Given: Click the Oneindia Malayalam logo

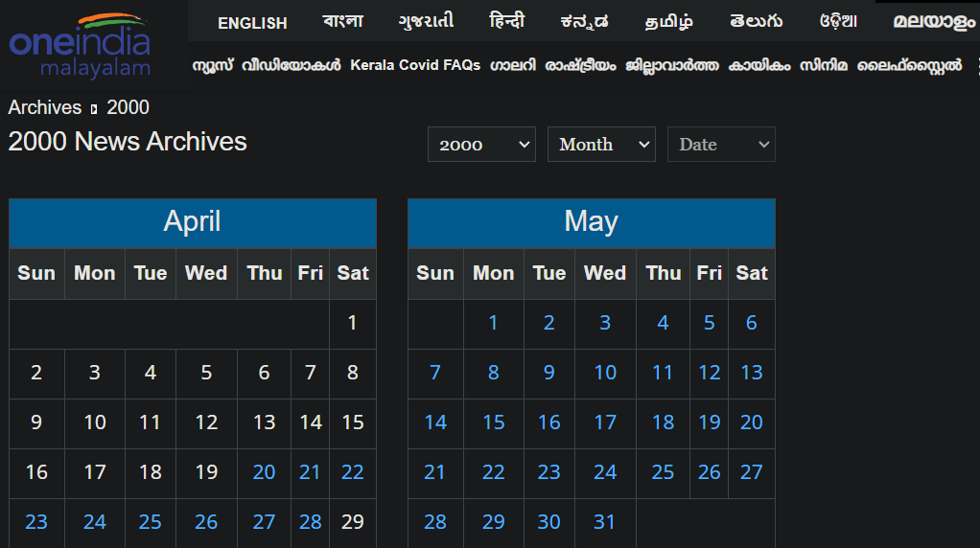Looking at the screenshot, I should [80, 46].
